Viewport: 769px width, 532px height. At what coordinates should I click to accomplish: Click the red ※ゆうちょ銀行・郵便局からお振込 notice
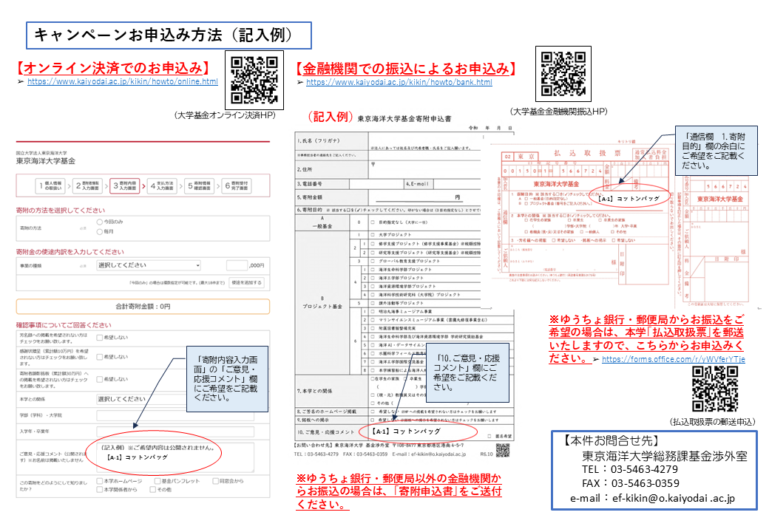(x=646, y=338)
